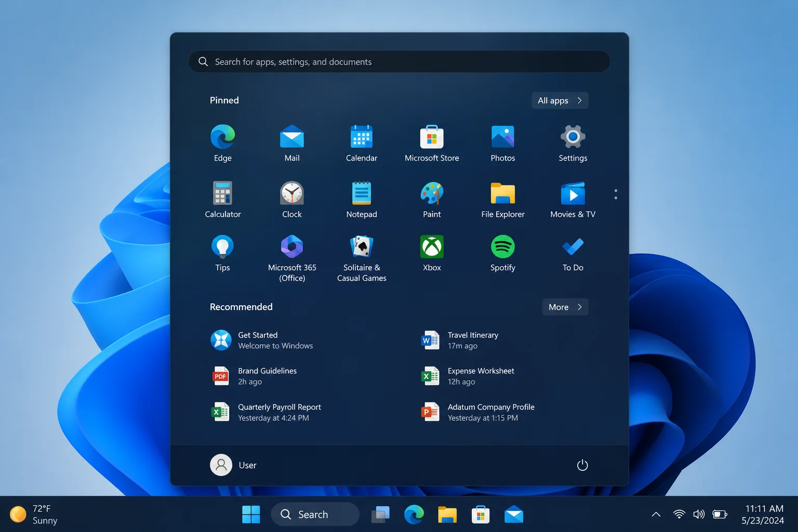Open Notepad from Pinned
798x532 pixels.
[x=362, y=199]
